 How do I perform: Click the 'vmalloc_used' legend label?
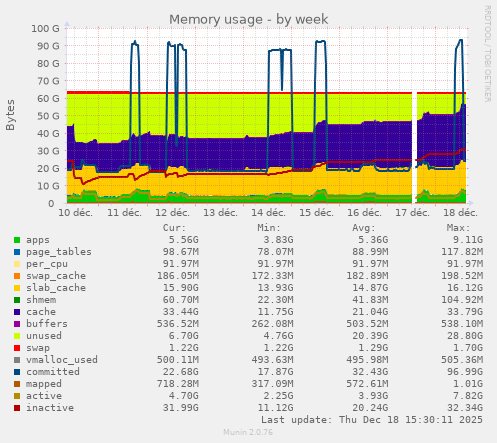[x=62, y=360]
